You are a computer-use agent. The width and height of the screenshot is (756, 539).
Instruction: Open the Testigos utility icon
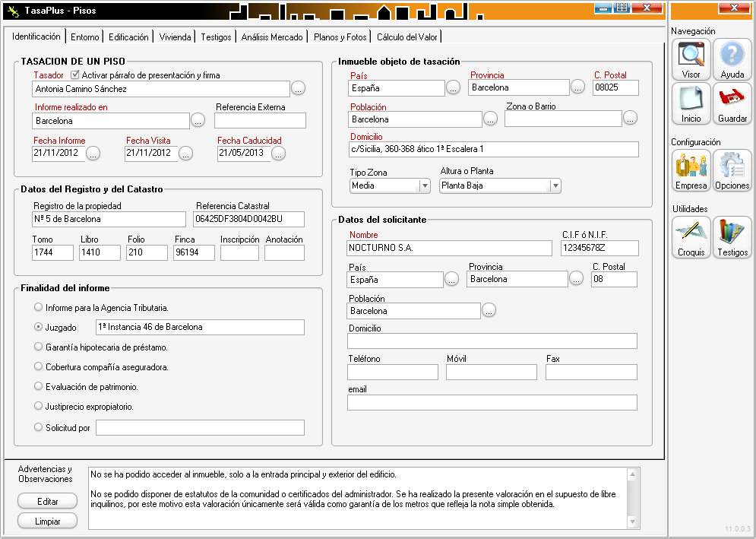coord(732,237)
